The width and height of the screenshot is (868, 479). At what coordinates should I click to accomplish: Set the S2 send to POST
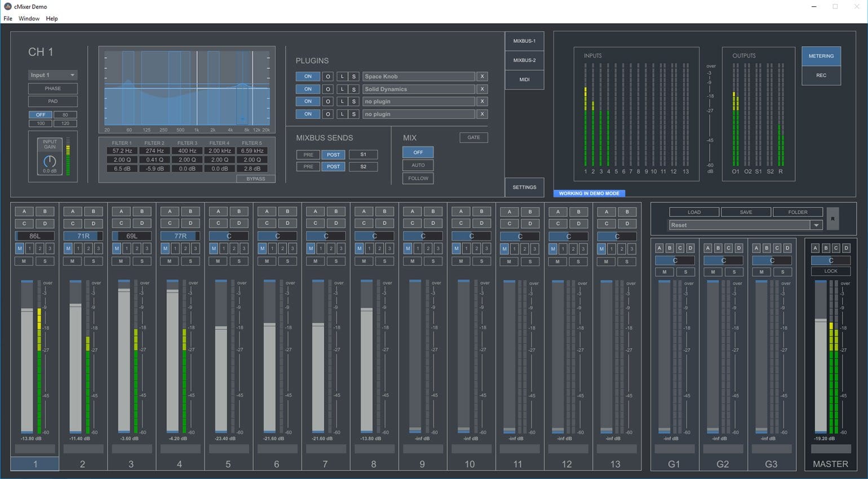(x=334, y=167)
